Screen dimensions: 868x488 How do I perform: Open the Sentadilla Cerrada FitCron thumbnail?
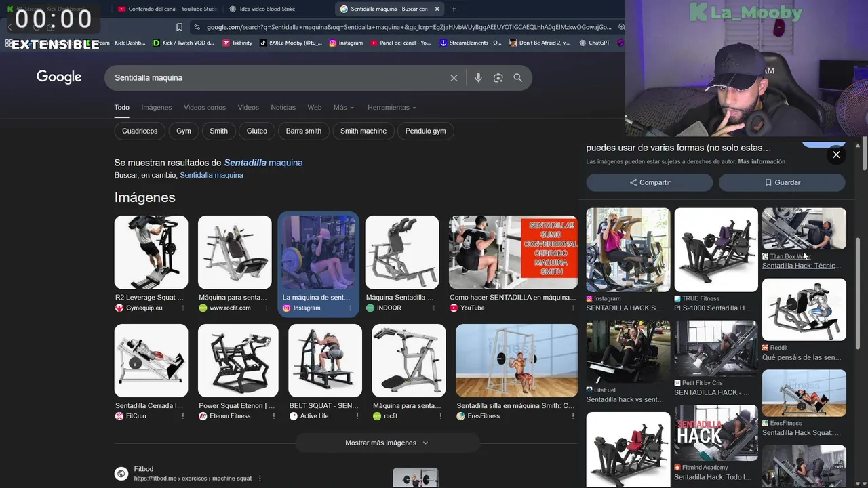point(151,361)
